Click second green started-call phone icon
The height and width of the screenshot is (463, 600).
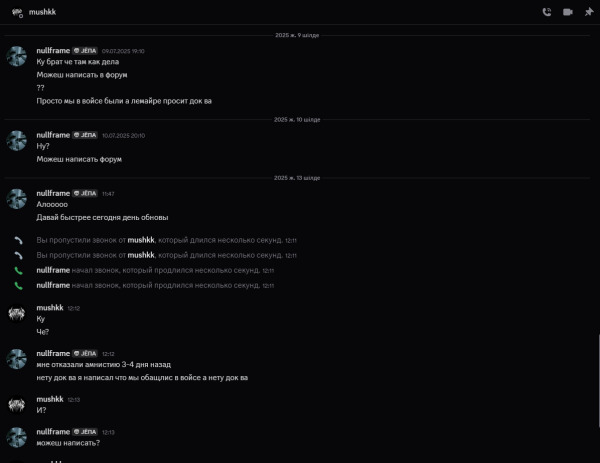pyautogui.click(x=18, y=285)
